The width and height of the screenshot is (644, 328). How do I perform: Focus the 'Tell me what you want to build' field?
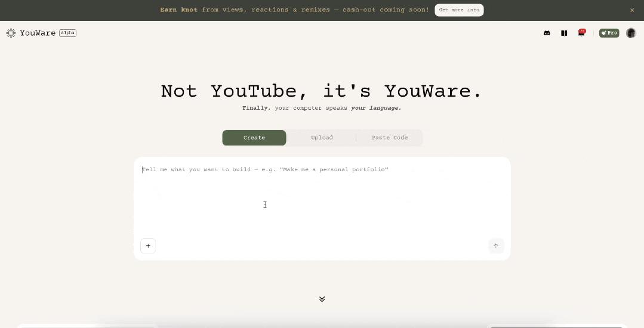click(x=322, y=197)
